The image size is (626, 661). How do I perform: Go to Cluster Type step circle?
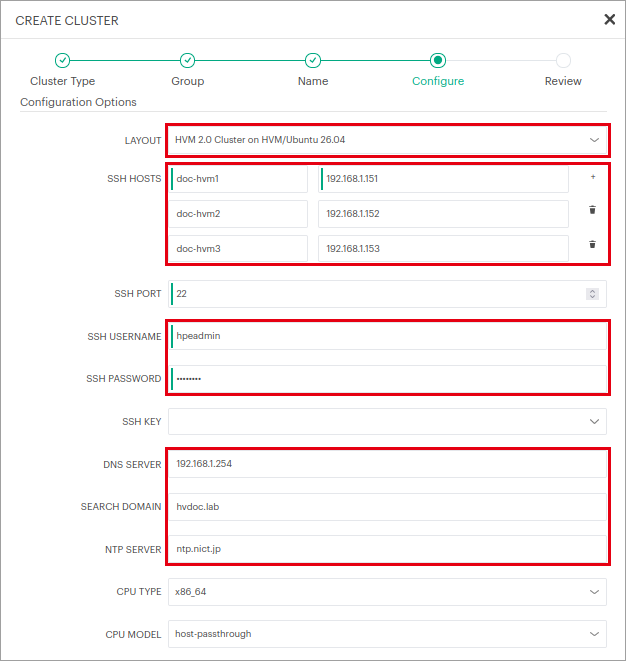(x=62, y=60)
